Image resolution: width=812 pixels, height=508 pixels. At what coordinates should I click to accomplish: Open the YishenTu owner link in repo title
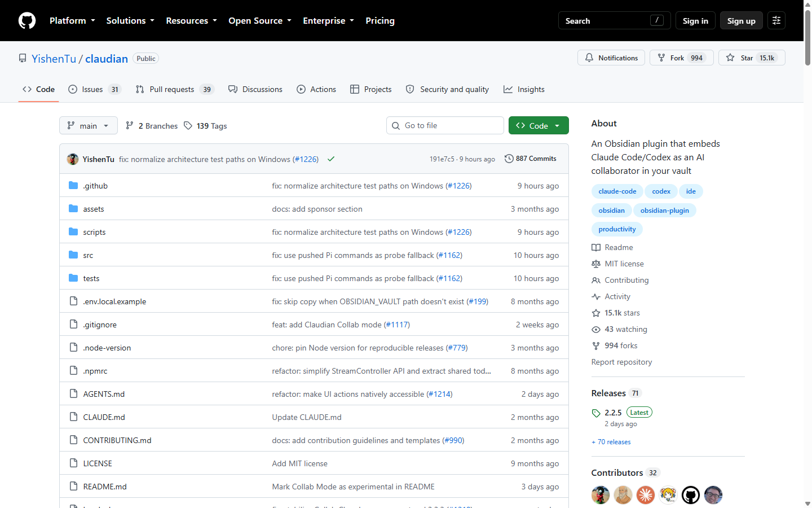tap(54, 59)
